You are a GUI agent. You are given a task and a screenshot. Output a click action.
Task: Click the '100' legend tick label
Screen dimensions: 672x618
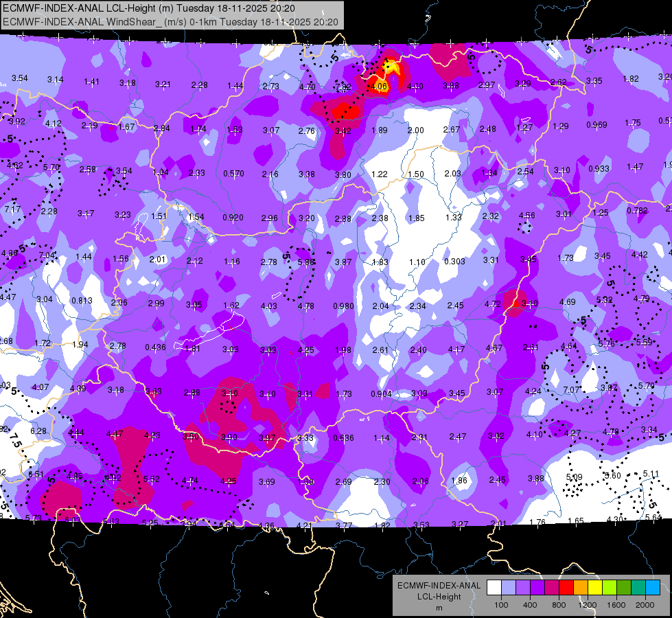(x=502, y=605)
